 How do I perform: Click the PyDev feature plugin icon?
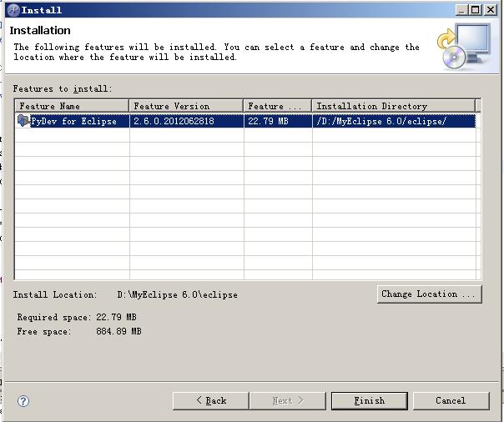[23, 121]
